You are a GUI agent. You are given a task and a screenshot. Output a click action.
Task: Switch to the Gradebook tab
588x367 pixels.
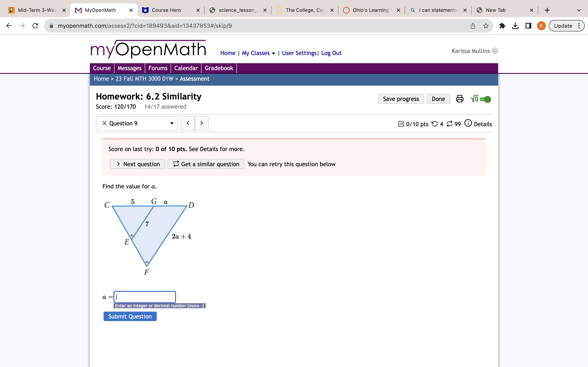pos(218,68)
